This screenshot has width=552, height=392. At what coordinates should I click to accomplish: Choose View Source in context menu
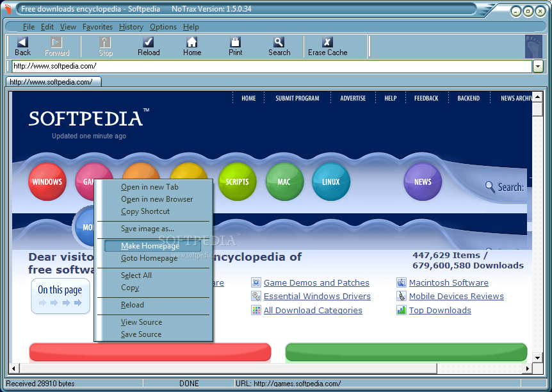pos(142,322)
